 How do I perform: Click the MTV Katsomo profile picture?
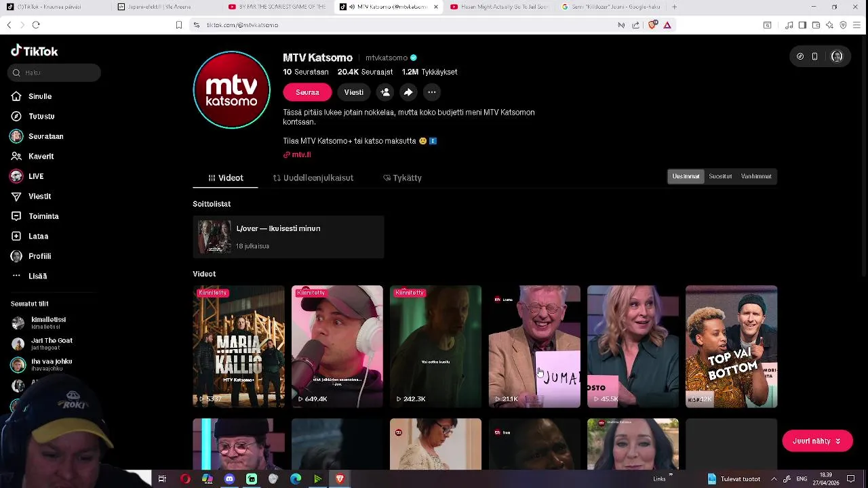pos(231,89)
